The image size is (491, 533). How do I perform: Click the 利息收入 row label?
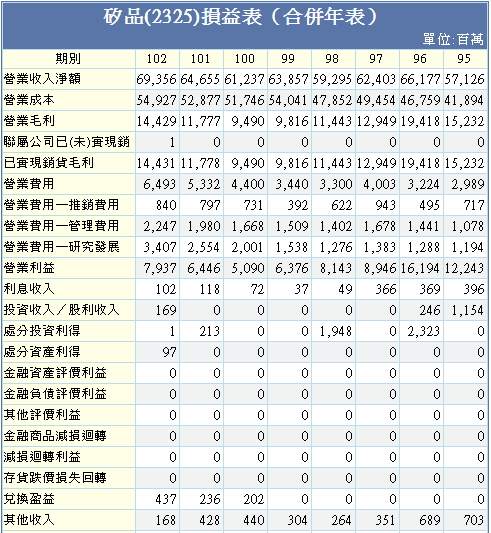click(x=29, y=289)
